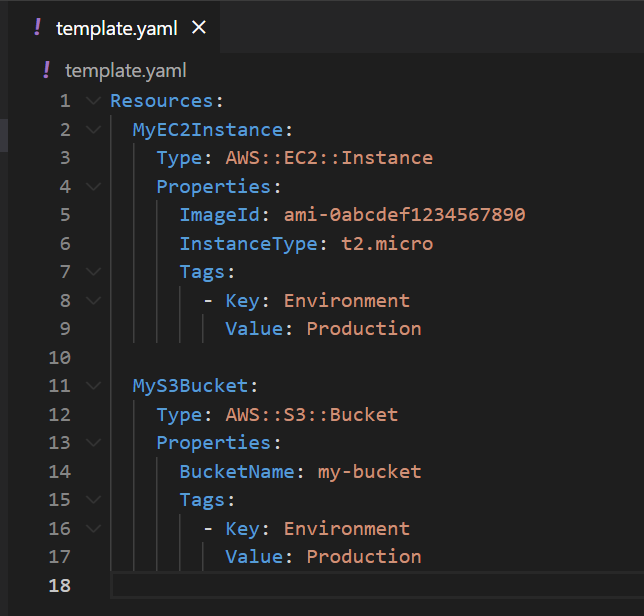Click template.yaml in the breadcrumb bar
The width and height of the screenshot is (644, 616).
pos(126,70)
